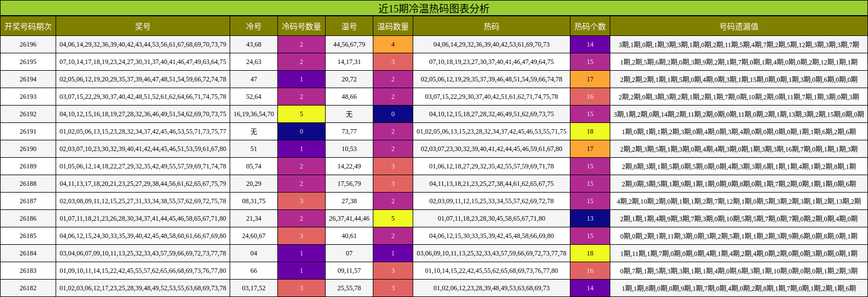The image size is (868, 297).
Task: Select cold count 3 in row 26185
Action: (301, 236)
